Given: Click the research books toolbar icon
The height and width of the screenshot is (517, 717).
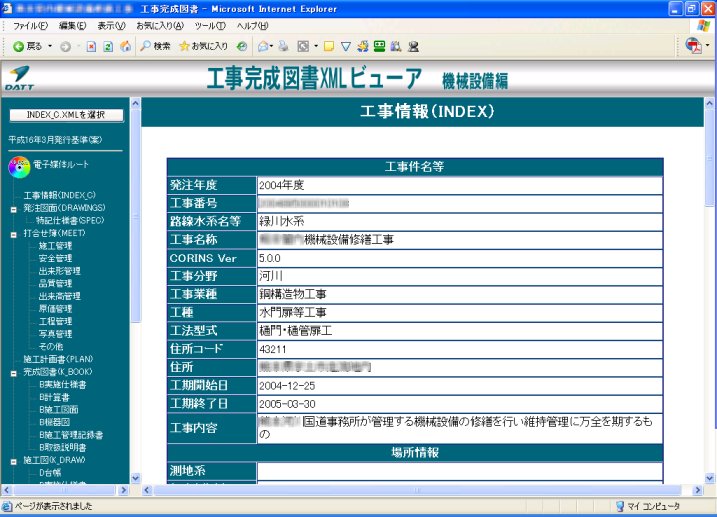Looking at the screenshot, I should tap(396, 46).
